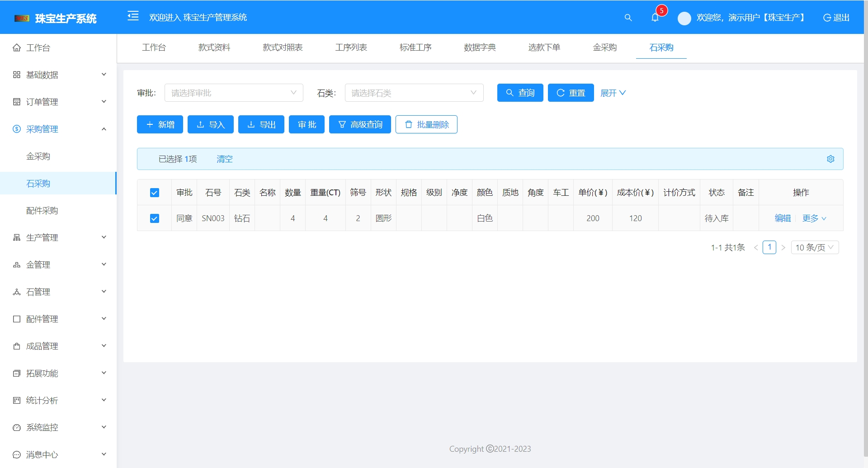
Task: Click the 清空 clear selection link
Action: pos(224,159)
